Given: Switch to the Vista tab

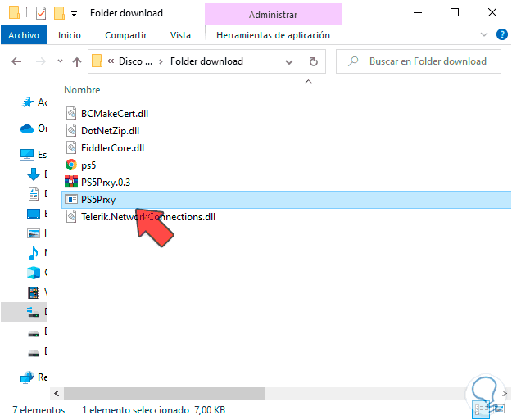Looking at the screenshot, I should [180, 35].
